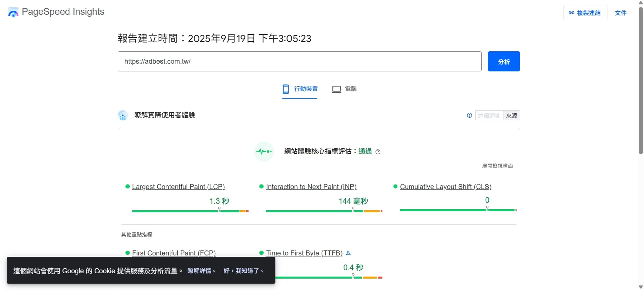This screenshot has height=290, width=644.
Task: Click the experimental flask icon beside TTFB
Action: click(x=348, y=253)
